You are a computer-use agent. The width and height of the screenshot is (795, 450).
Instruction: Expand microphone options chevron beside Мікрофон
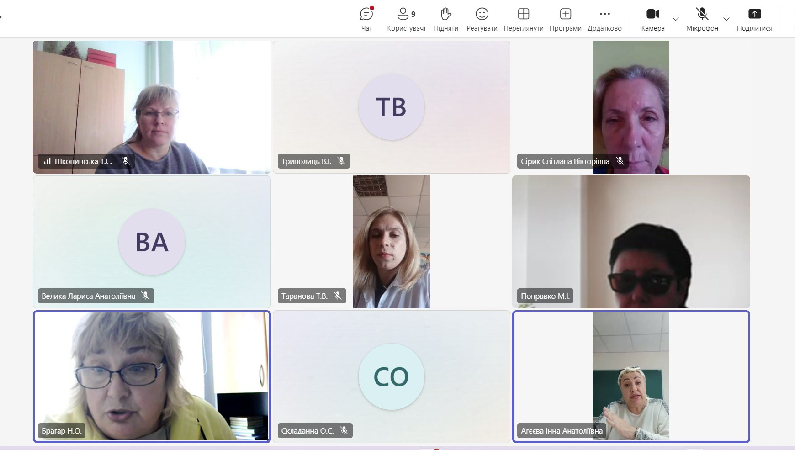pos(726,19)
